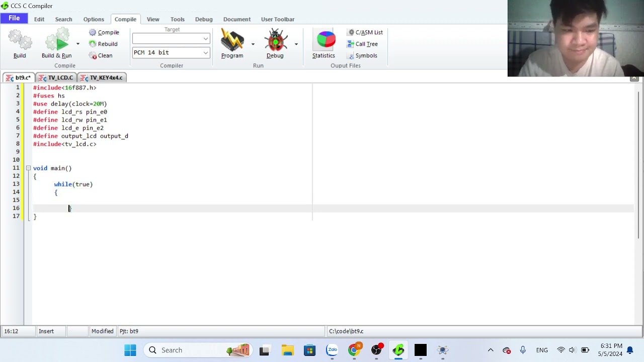Click the Rebuild button
The width and height of the screenshot is (644, 362).
[x=103, y=44]
